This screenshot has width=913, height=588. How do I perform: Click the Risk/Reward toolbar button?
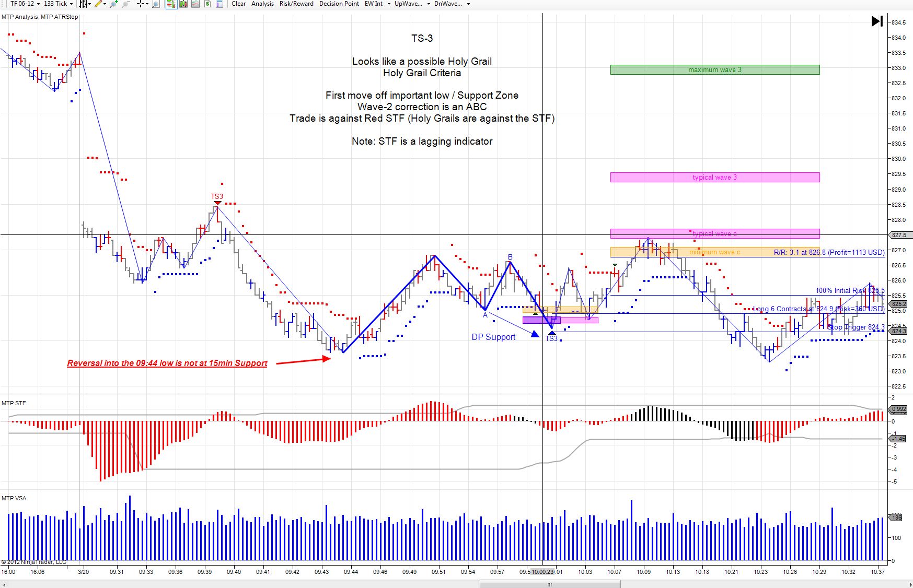click(x=296, y=4)
